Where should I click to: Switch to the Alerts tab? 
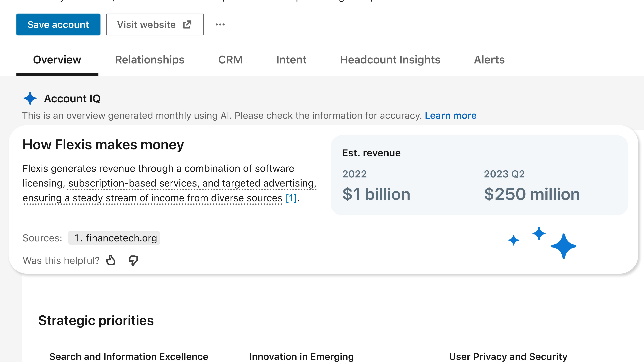click(489, 60)
